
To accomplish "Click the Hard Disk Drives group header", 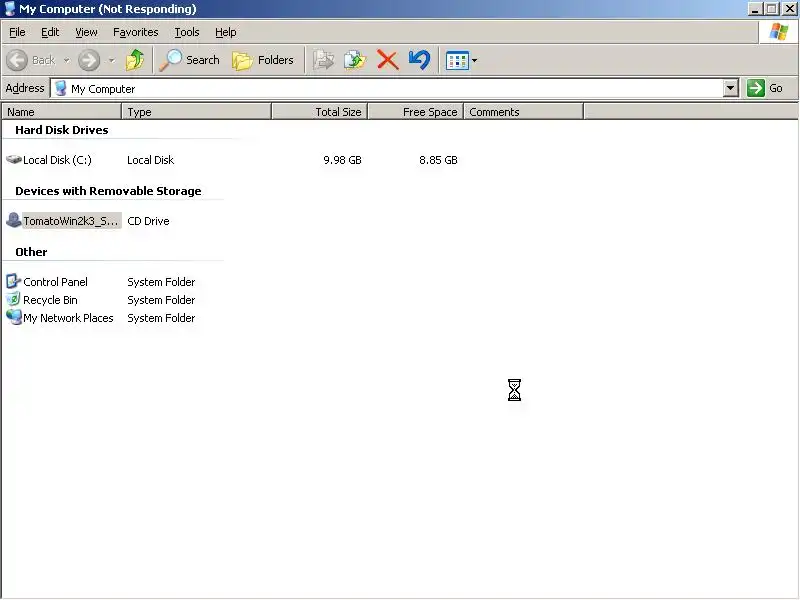I will point(62,130).
